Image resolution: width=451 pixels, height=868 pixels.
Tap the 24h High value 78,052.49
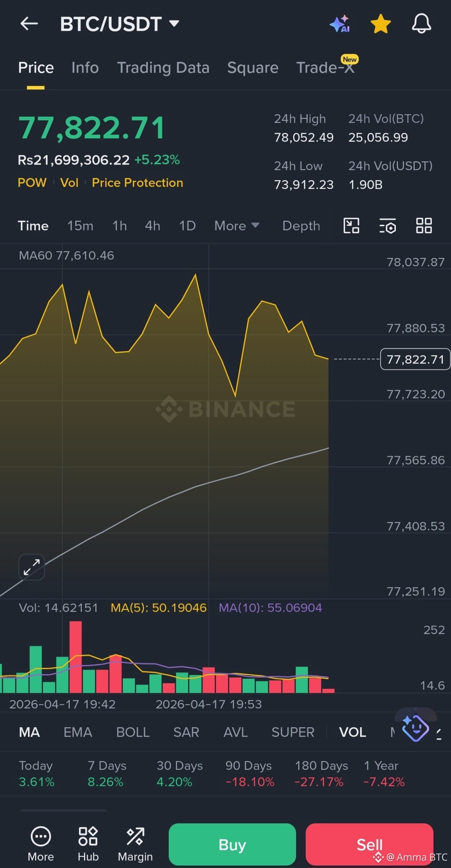[x=304, y=137]
